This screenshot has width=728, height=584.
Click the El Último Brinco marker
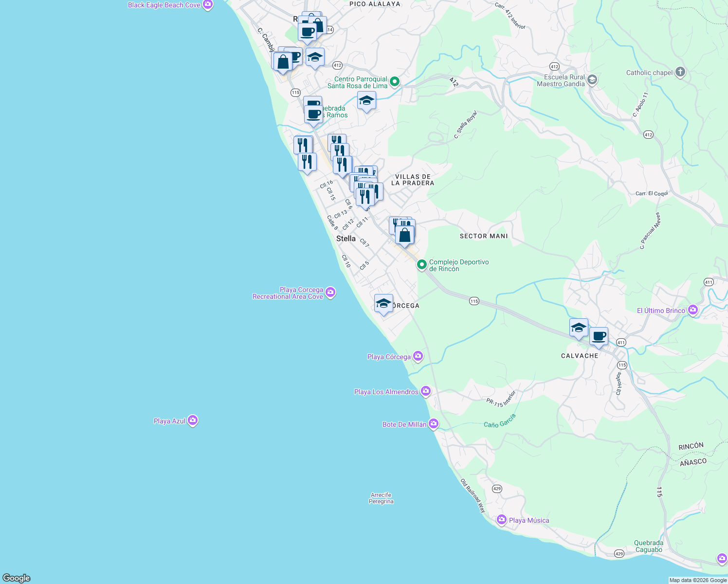point(692,310)
